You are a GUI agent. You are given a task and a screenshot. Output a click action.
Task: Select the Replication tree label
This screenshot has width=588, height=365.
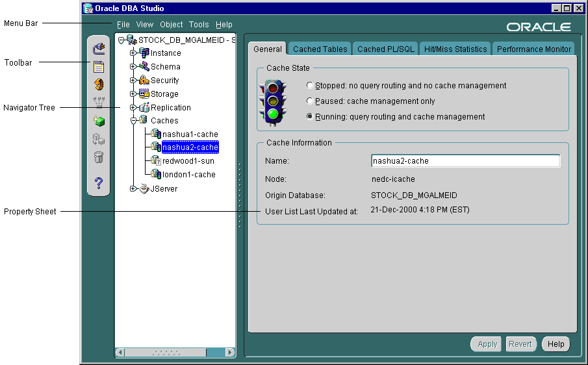171,108
